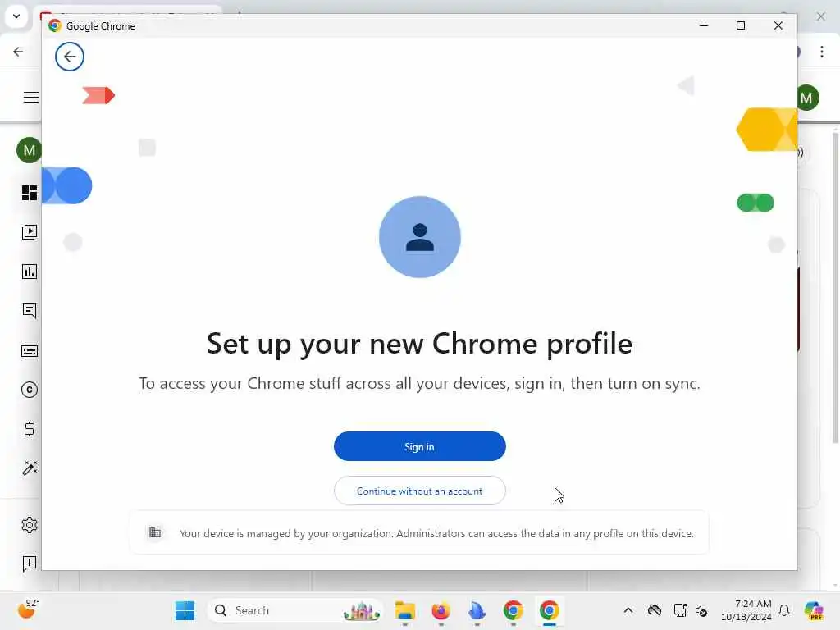This screenshot has height=630, width=840.
Task: Open Analytics chart icon in the background sidebar
Action: click(x=30, y=272)
